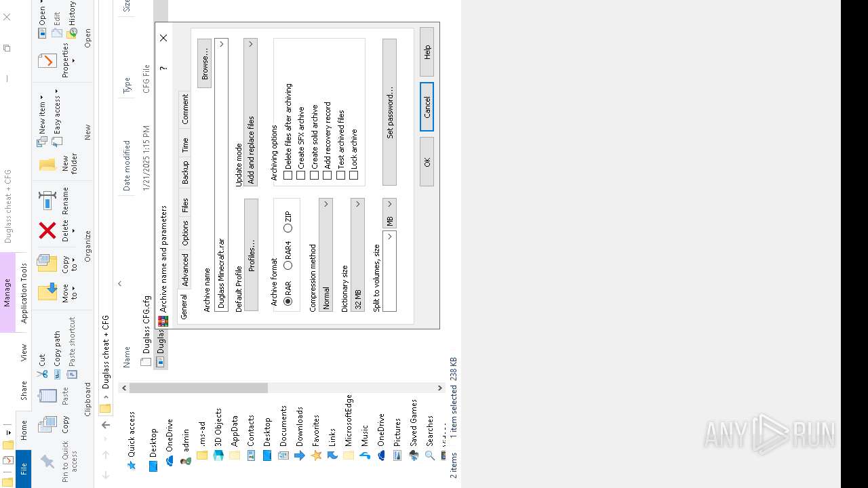Open Properties via the checkmark icon
Image resolution: width=868 pixels, height=488 pixels.
(x=47, y=61)
